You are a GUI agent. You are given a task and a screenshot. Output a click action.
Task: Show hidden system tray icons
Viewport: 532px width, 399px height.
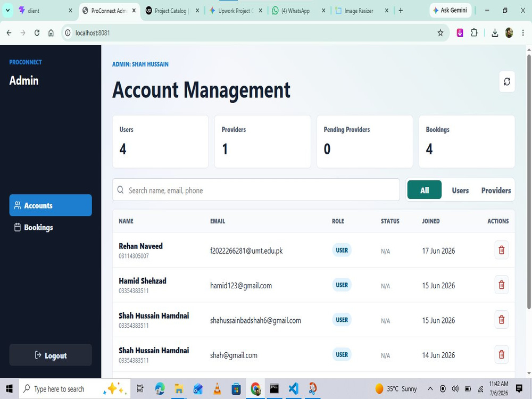(x=430, y=389)
